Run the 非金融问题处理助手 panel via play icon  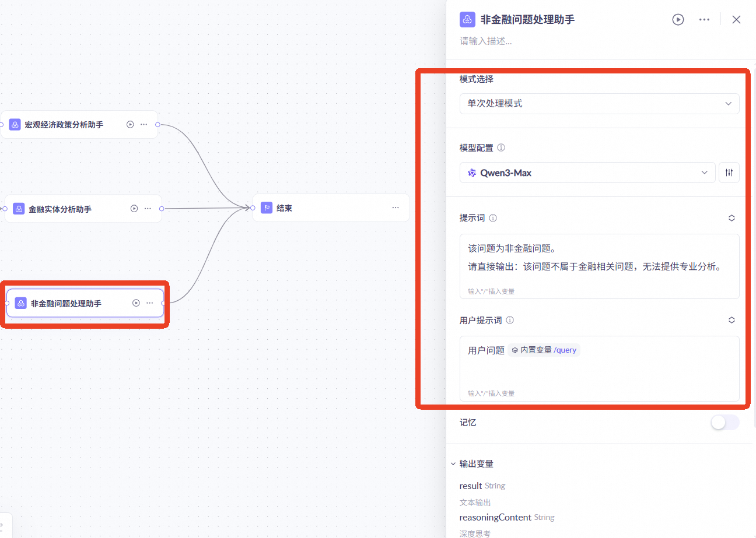pyautogui.click(x=678, y=19)
